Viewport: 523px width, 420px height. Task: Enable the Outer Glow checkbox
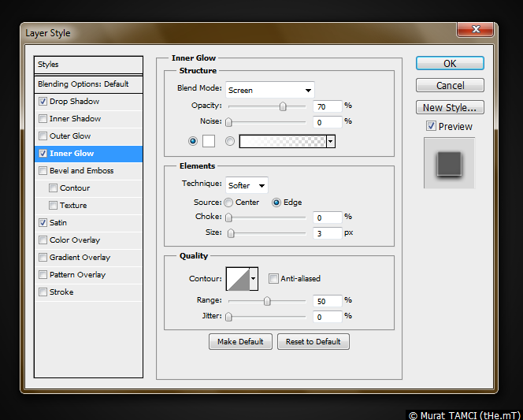coord(43,136)
